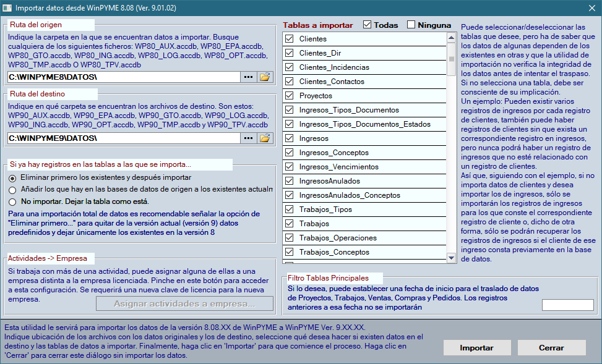Close the import dialog with X
602x364 pixels.
tap(591, 9)
